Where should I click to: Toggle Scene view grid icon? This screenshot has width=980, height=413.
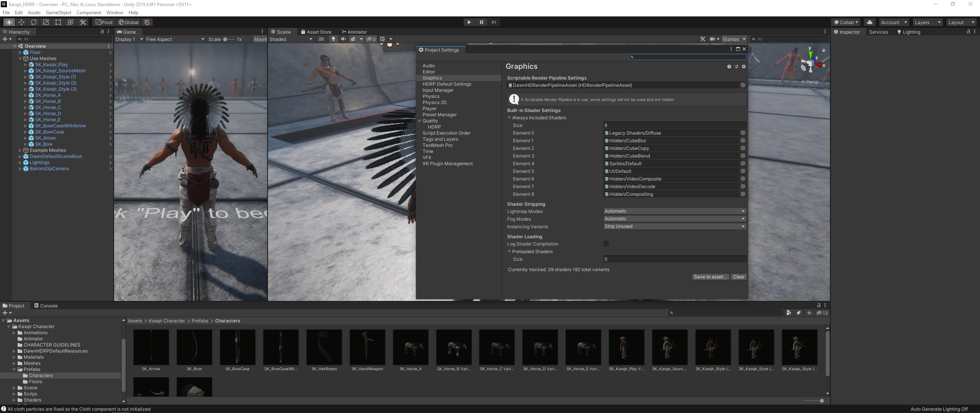tap(382, 39)
